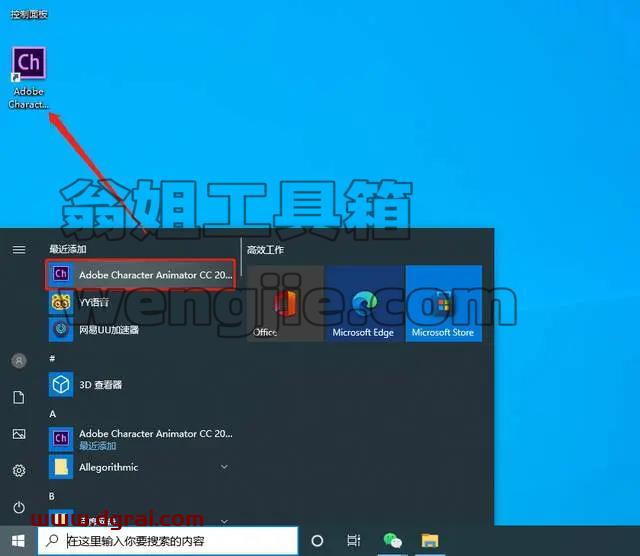The image size is (640, 556).
Task: Expand the Allegorithmic folder
Action: click(224, 467)
